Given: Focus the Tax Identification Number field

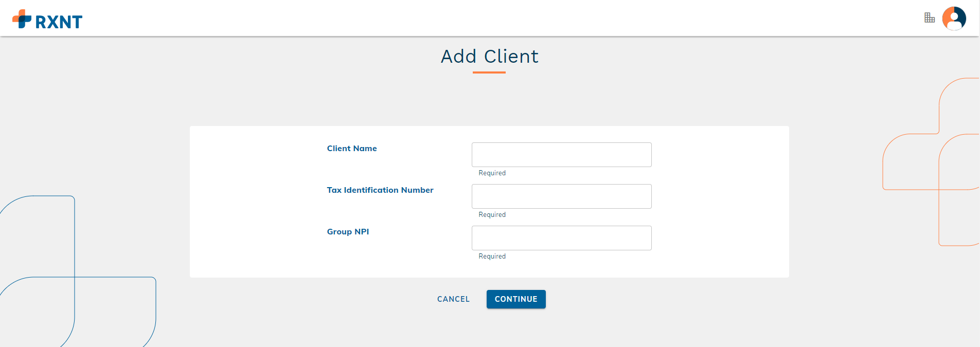Looking at the screenshot, I should tap(562, 196).
